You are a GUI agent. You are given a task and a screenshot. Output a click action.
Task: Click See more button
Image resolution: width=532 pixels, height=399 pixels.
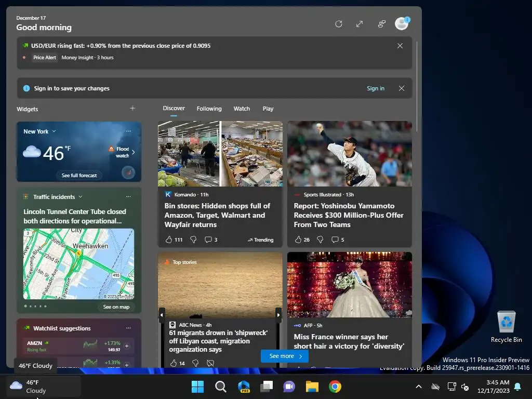click(x=285, y=356)
